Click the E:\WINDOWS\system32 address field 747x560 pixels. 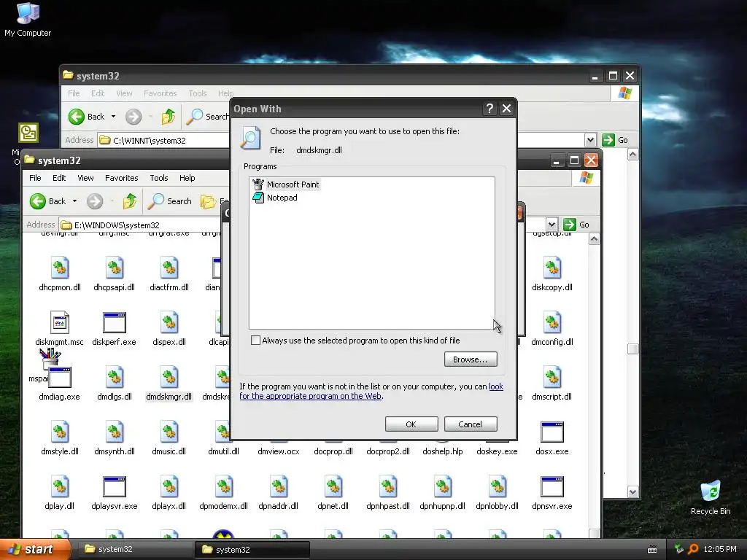point(145,225)
